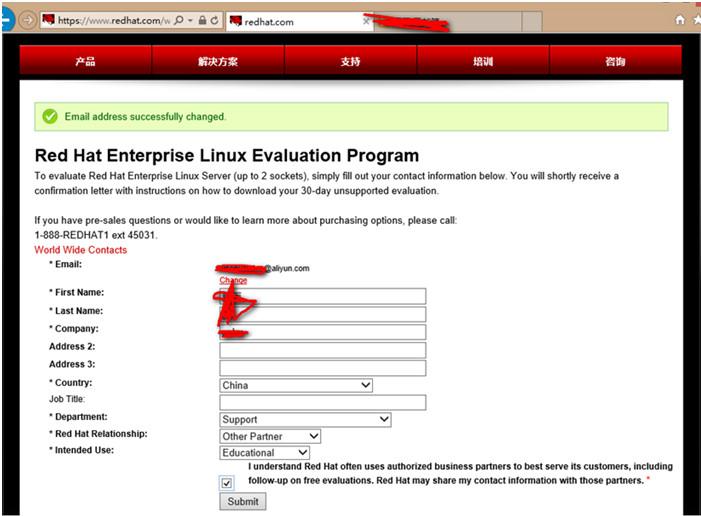Open the 支持 navigation menu
Screen dimensions: 701x516
tap(350, 61)
